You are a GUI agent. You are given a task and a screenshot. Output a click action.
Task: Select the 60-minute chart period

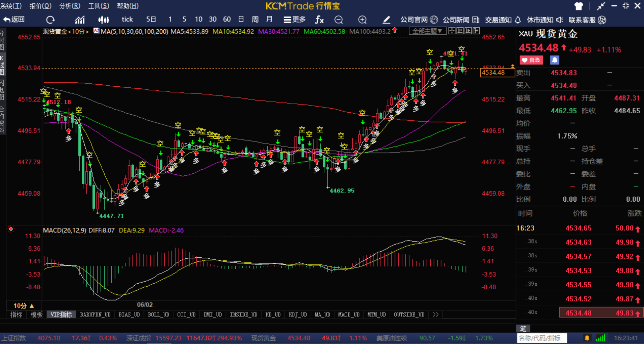pos(227,20)
